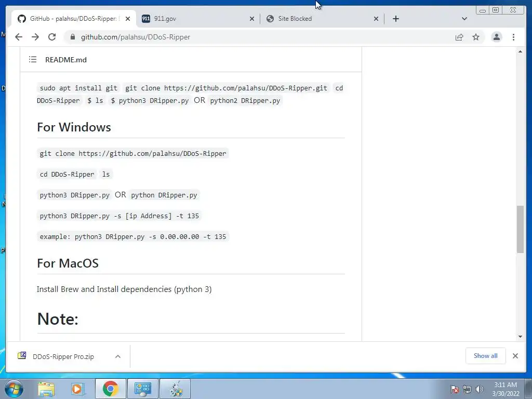Image resolution: width=532 pixels, height=399 pixels.
Task: Click the 'cd DDoS-Ripper' code snippet
Action: click(67, 175)
